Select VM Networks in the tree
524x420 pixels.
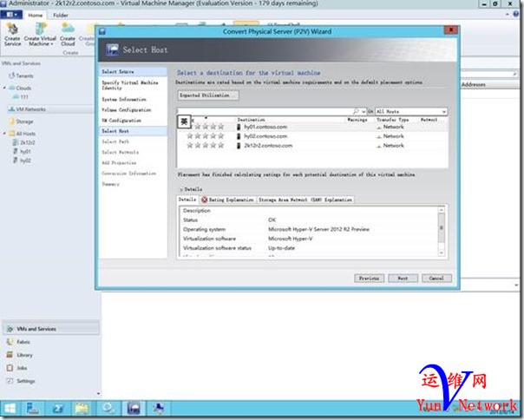click(30, 109)
